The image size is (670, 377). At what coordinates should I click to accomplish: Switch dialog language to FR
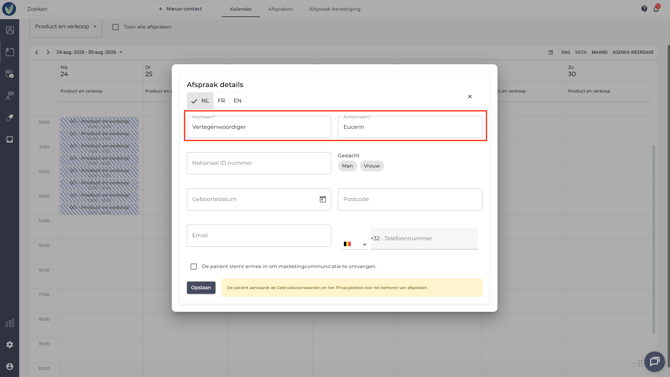(x=221, y=101)
